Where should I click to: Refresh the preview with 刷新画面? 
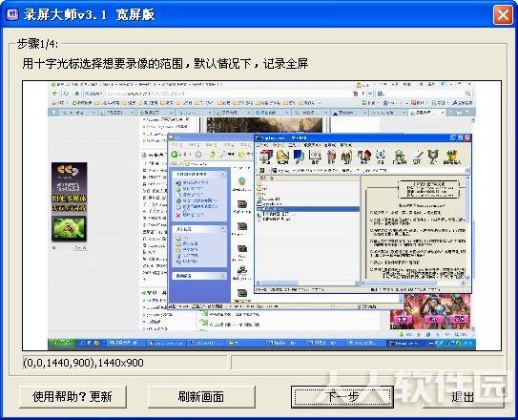201,396
